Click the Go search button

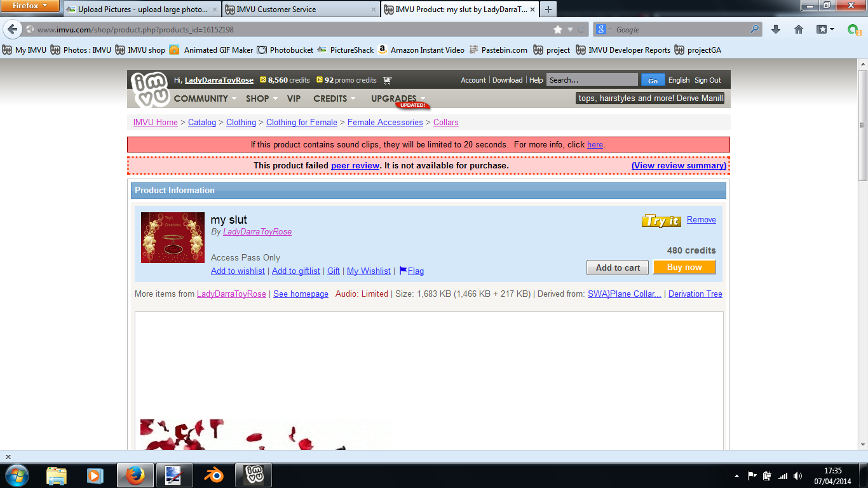click(653, 80)
